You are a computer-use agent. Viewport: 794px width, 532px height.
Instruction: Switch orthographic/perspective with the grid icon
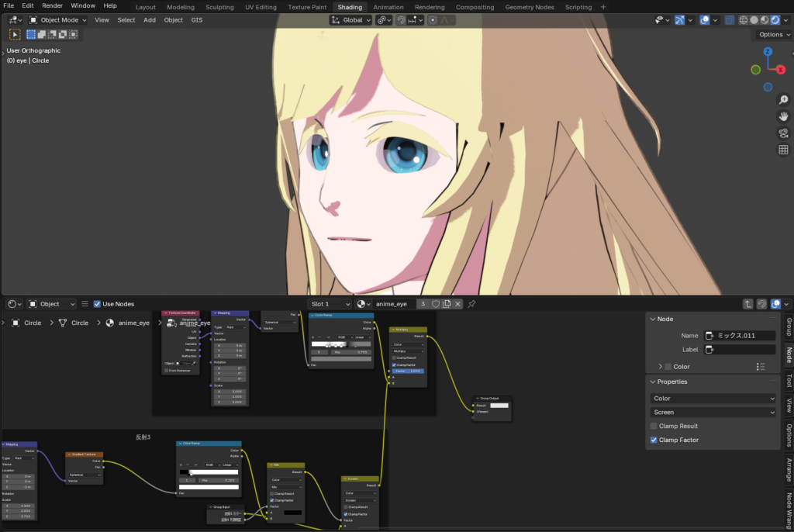(783, 150)
